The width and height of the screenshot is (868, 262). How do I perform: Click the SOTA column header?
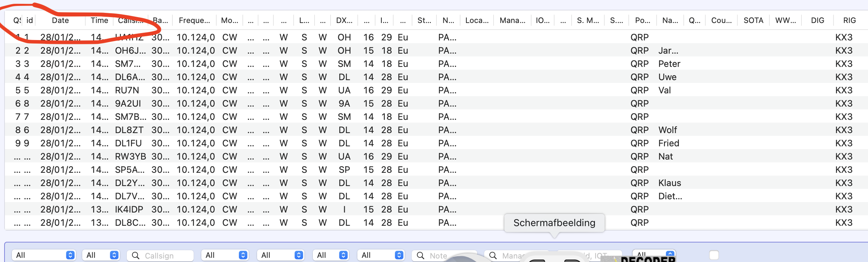[x=753, y=21]
